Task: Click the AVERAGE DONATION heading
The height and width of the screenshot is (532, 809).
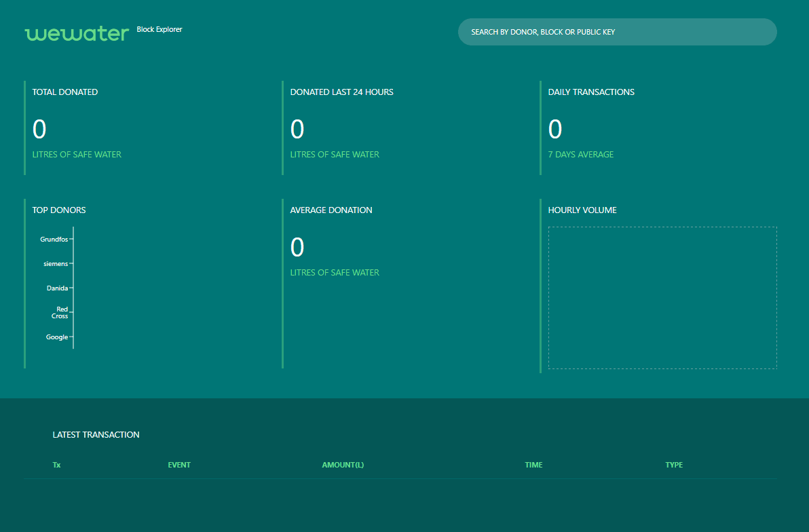Action: coord(331,210)
